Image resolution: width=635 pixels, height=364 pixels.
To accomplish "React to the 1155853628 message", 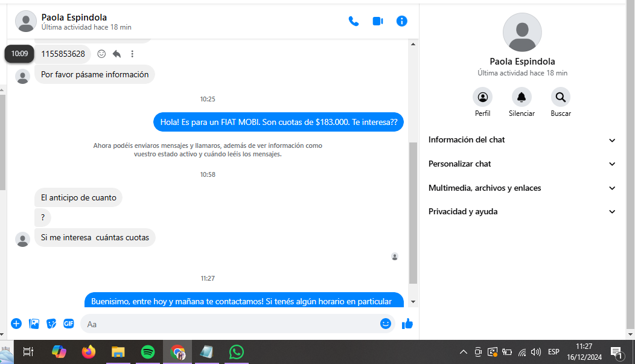I will 101,54.
